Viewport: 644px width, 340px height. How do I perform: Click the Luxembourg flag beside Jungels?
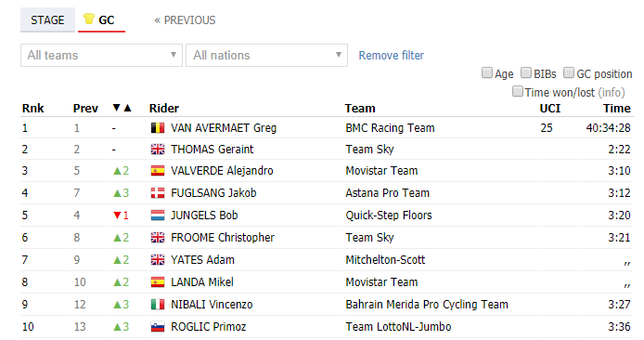(x=158, y=215)
